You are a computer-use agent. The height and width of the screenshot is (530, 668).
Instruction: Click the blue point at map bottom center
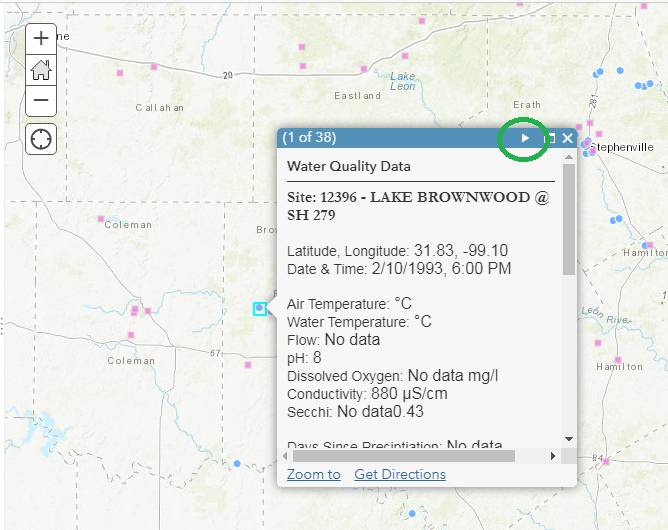pyautogui.click(x=412, y=514)
